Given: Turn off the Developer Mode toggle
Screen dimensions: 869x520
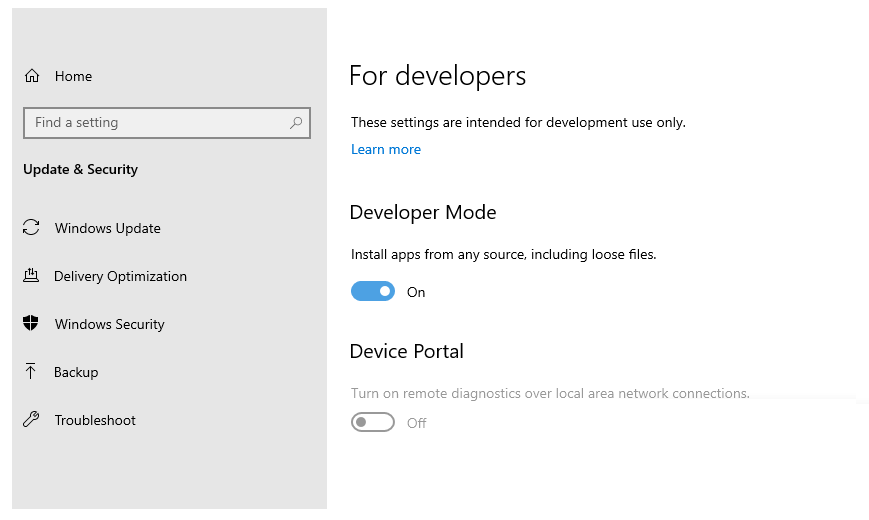Looking at the screenshot, I should pyautogui.click(x=373, y=291).
